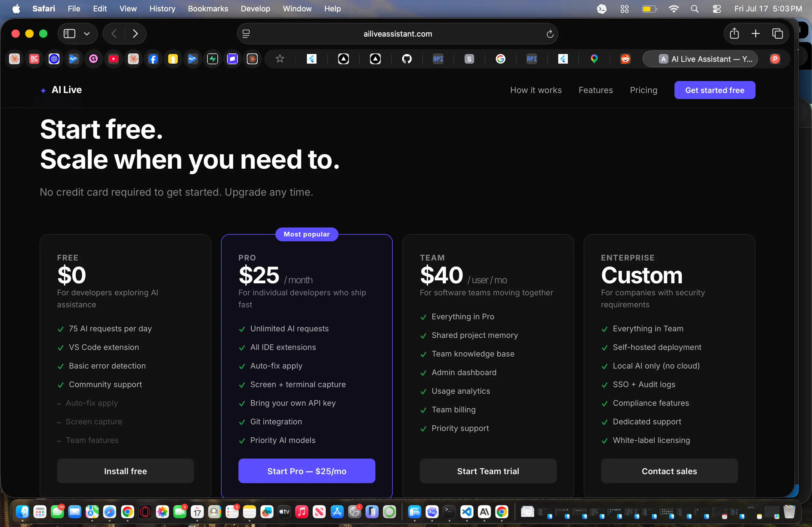The image size is (812, 527).
Task: Click the Most popular badge
Action: [306, 234]
